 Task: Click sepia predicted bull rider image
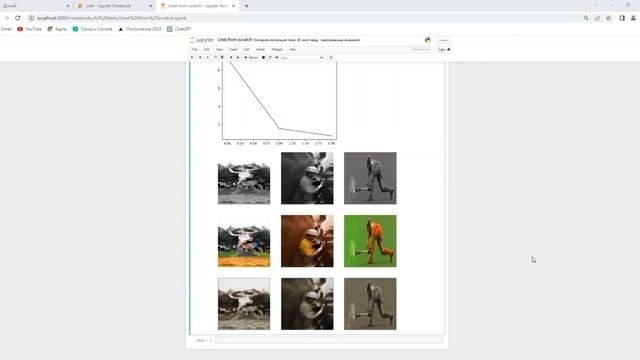click(244, 304)
